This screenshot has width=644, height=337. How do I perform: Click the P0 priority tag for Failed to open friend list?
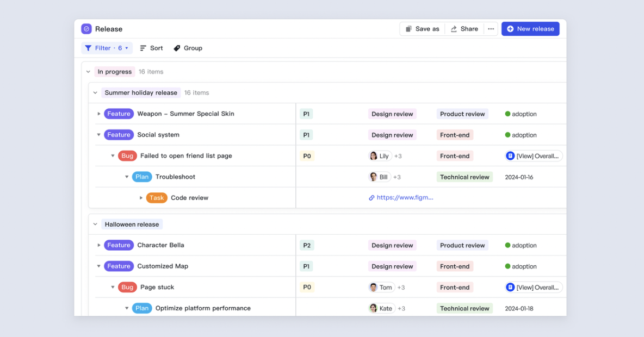(x=307, y=156)
